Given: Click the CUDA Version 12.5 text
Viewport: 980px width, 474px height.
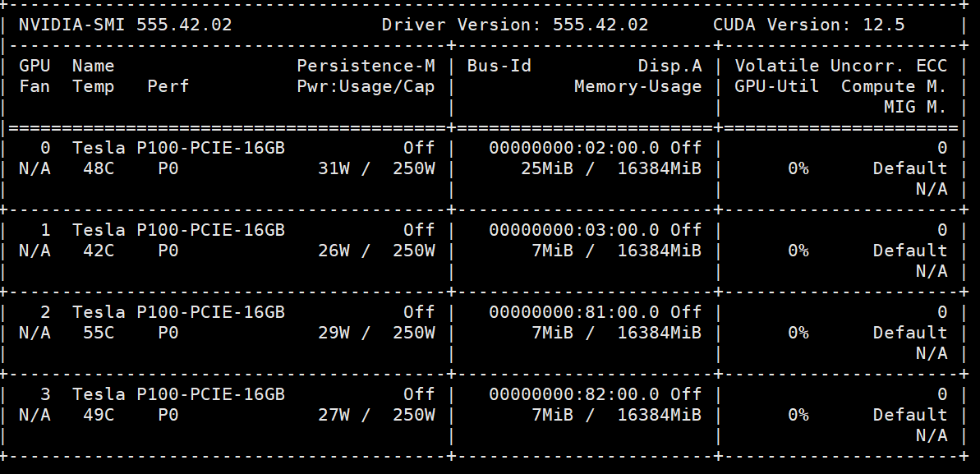Looking at the screenshot, I should pos(808,25).
